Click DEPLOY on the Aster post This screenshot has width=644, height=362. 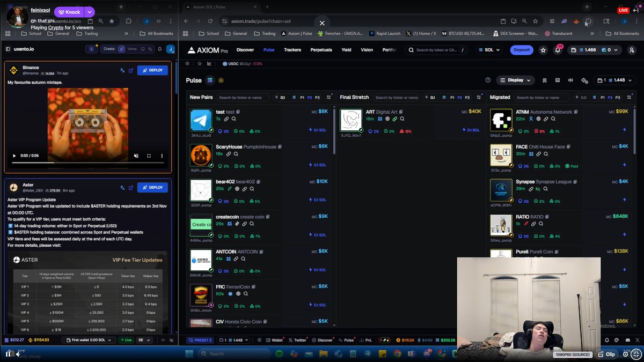click(152, 187)
